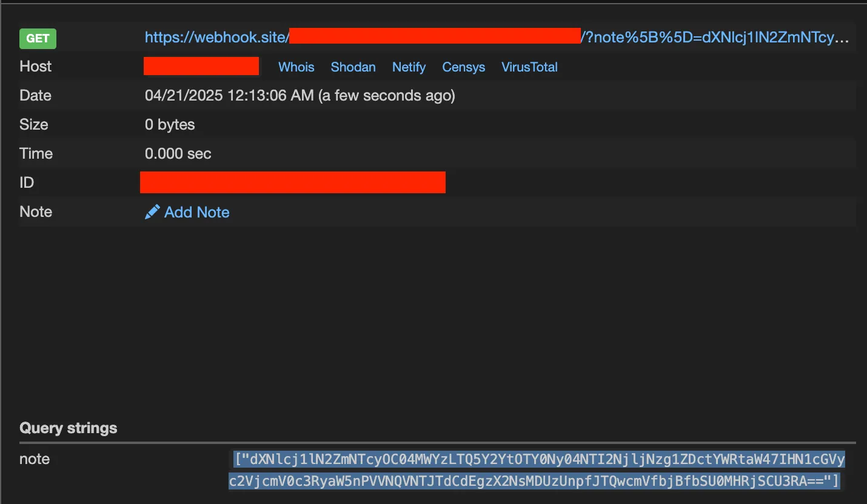Viewport: 867px width, 504px height.
Task: Open the Netify lookup for the host
Action: click(409, 67)
